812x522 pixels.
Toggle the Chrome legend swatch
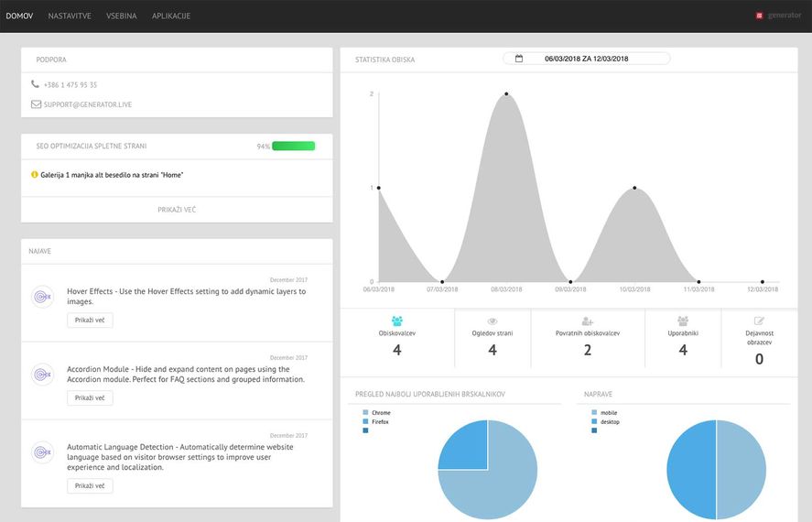(365, 413)
